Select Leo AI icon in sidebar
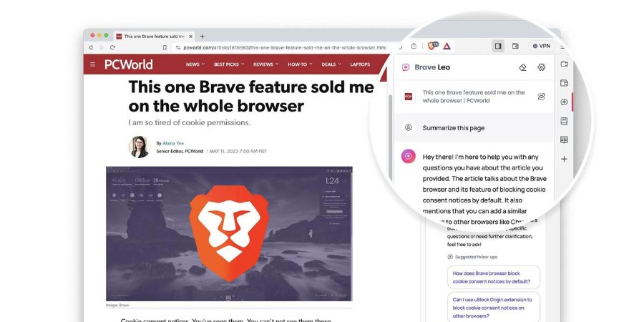644x322 pixels. [565, 102]
